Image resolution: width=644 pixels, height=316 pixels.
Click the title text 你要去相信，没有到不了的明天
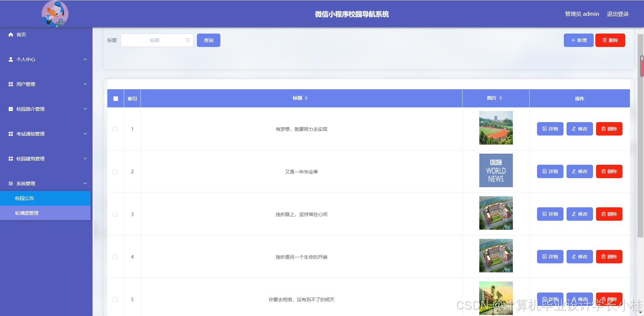tap(302, 300)
